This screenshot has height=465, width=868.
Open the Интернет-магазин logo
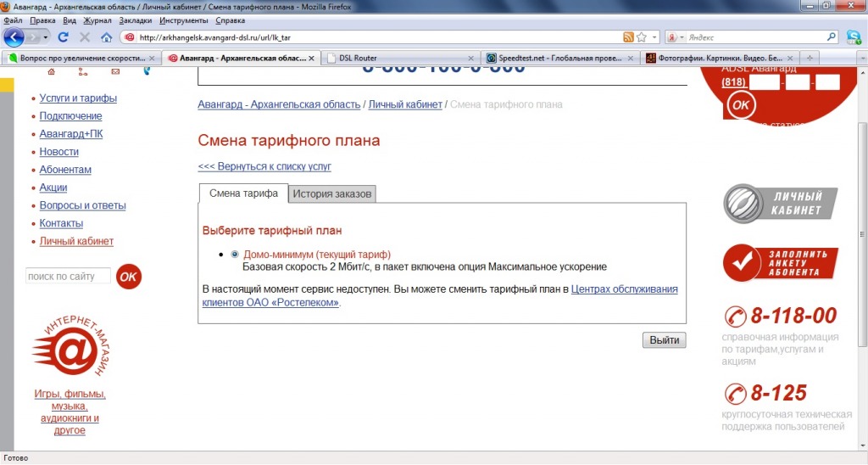point(70,349)
